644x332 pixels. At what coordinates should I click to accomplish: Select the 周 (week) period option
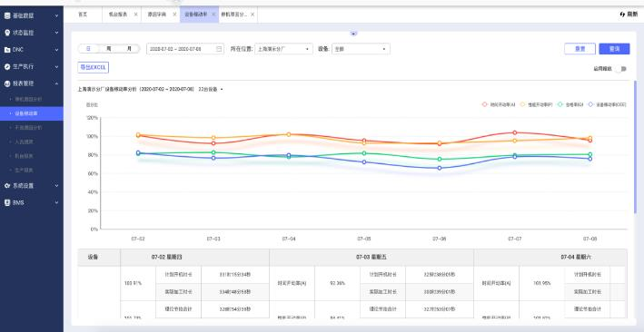pos(109,48)
